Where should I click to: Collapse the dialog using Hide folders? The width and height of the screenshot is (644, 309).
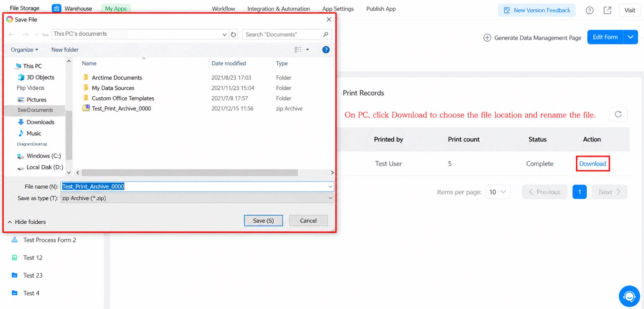pyautogui.click(x=27, y=222)
